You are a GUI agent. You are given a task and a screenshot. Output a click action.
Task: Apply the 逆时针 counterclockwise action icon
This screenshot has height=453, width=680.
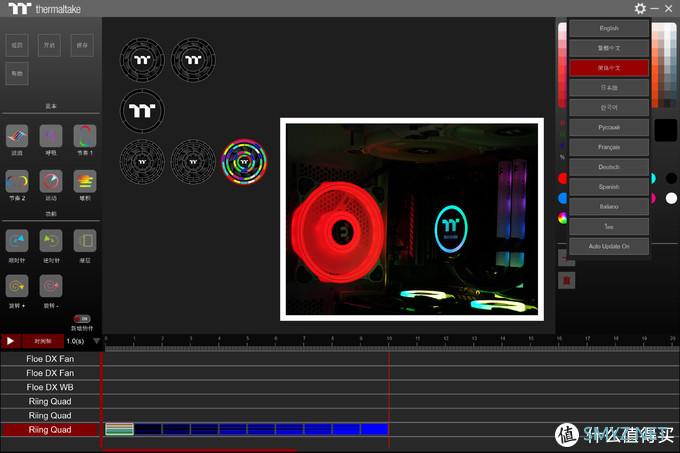51,241
